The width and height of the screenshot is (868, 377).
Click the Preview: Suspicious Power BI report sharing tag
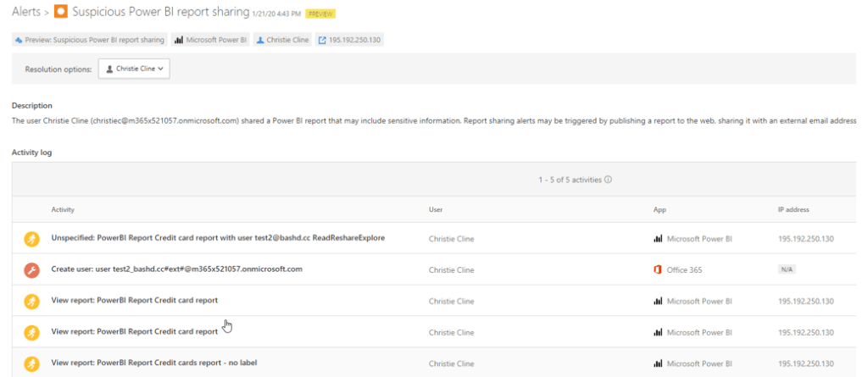90,40
